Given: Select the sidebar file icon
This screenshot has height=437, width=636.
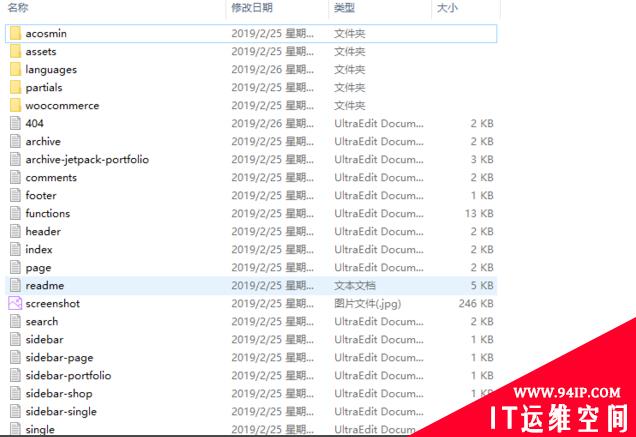Looking at the screenshot, I should [15, 339].
